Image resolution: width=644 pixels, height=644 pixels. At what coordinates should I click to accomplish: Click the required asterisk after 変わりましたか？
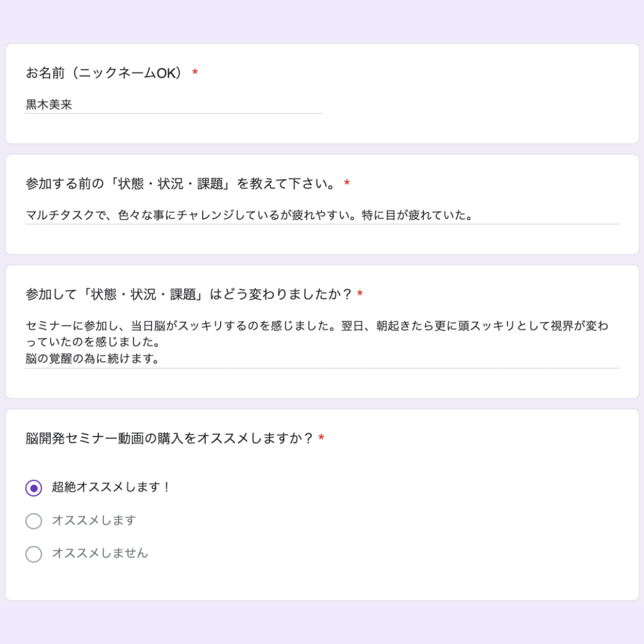coord(360,293)
